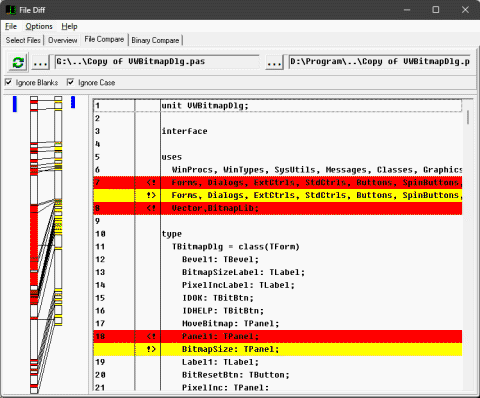This screenshot has height=398, width=480.
Task: Maximize the File Diff window
Action: pos(436,10)
